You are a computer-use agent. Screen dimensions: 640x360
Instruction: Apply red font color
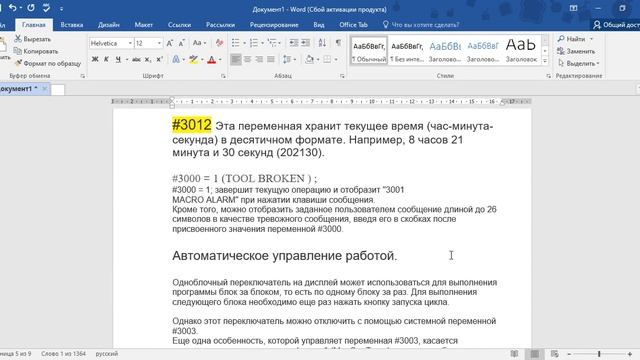tap(211, 60)
